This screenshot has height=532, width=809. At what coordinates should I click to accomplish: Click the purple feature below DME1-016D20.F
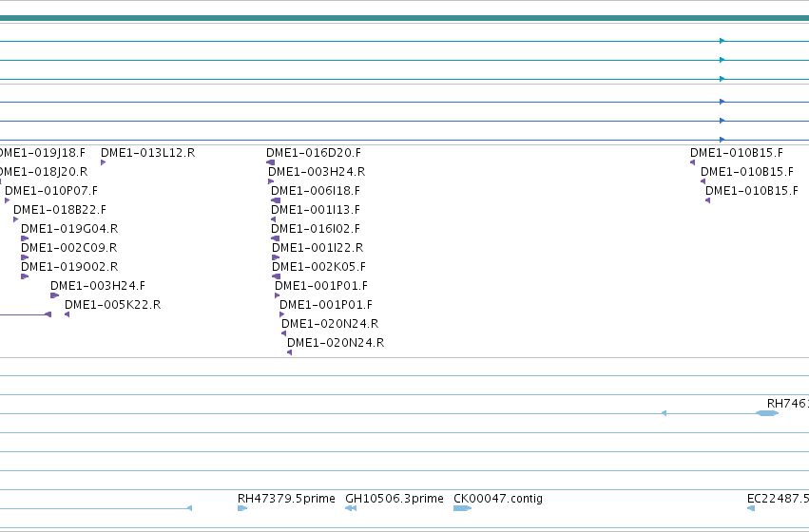point(270,162)
